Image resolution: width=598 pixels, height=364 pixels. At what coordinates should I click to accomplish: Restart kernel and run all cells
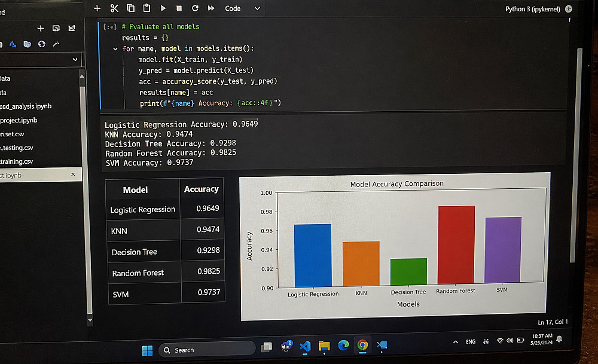point(211,8)
